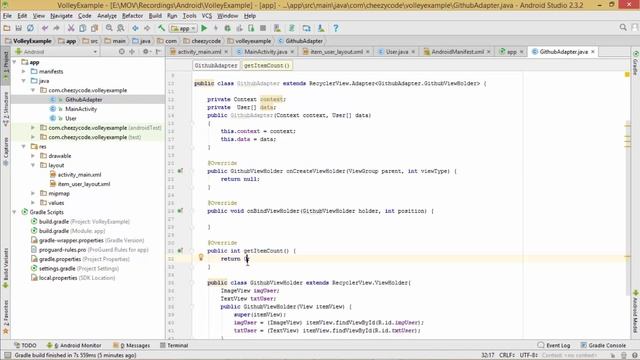Click Event Log button
The height and width of the screenshot is (360, 640).
[553, 345]
